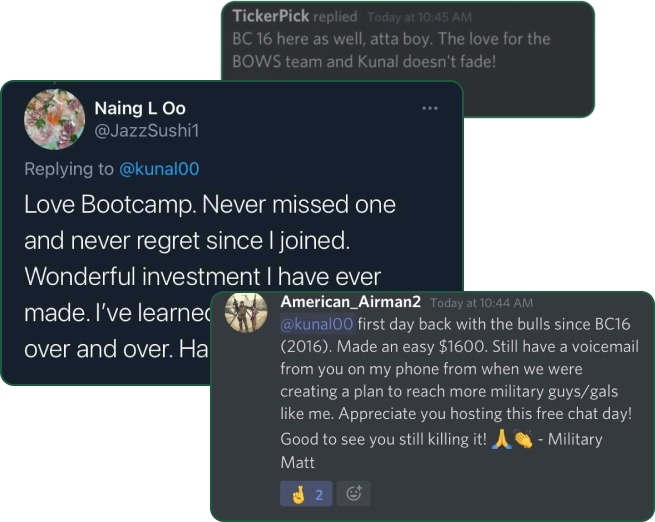This screenshot has height=522, width=655.
Task: Click the @kunal00 mention in Discord message
Action: (317, 324)
